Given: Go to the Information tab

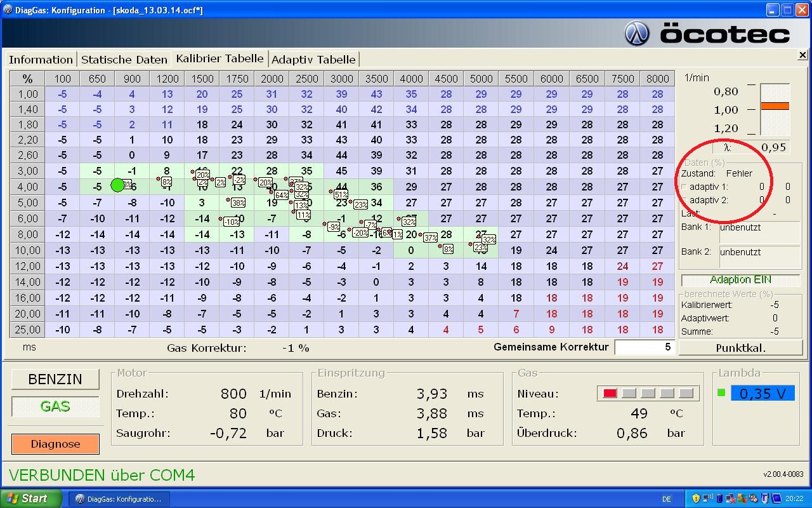Looking at the screenshot, I should pyautogui.click(x=41, y=60).
